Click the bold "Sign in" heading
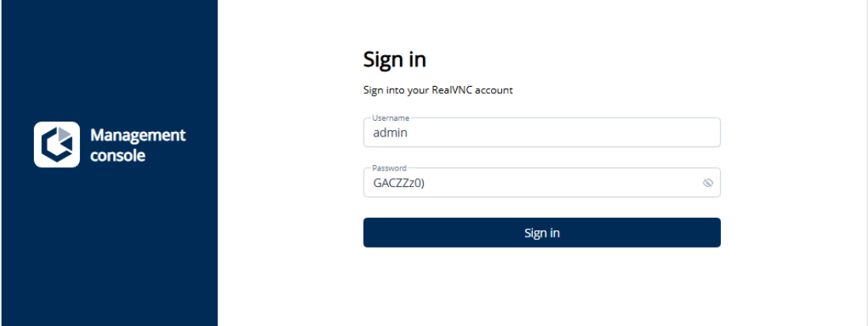The image size is (868, 326). (x=394, y=59)
